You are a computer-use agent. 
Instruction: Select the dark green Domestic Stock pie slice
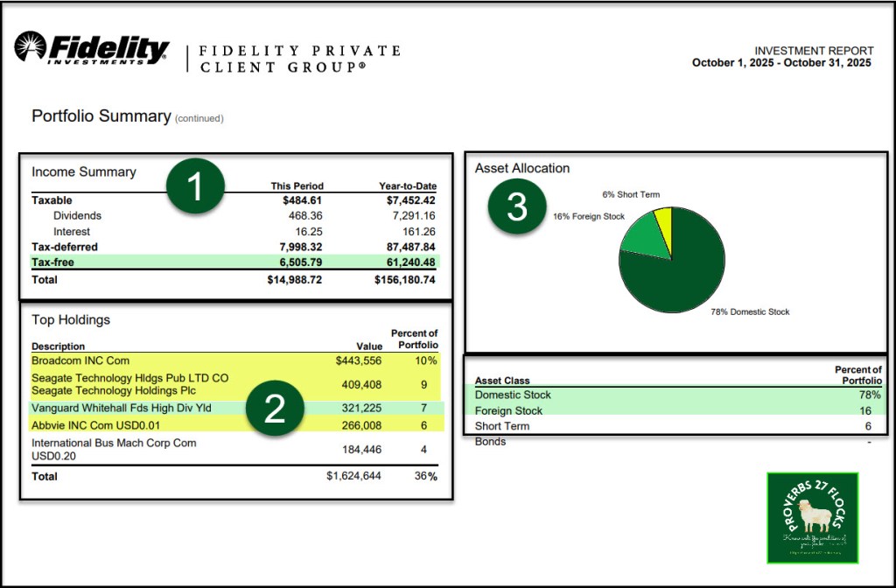(682, 271)
